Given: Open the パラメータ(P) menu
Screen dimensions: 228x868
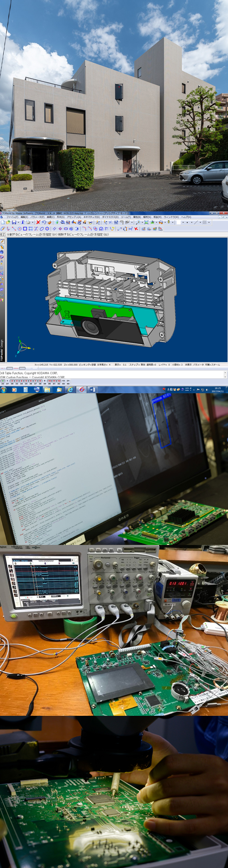Looking at the screenshot, I should [x=37, y=217].
